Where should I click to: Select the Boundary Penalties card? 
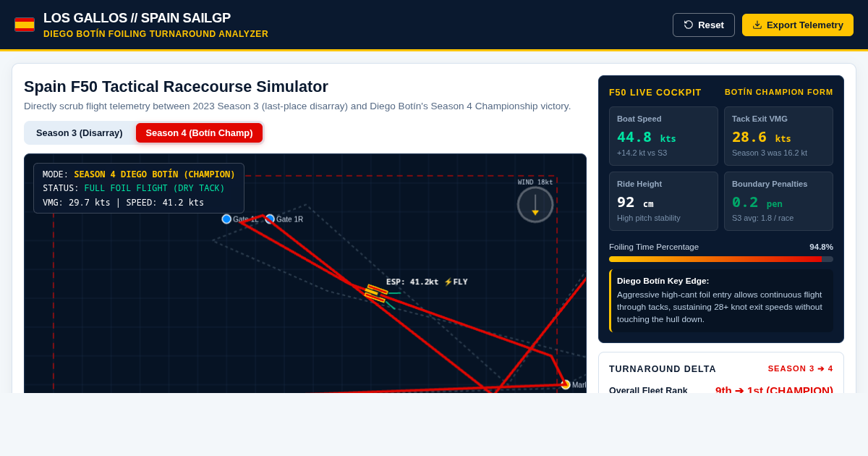[778, 201]
